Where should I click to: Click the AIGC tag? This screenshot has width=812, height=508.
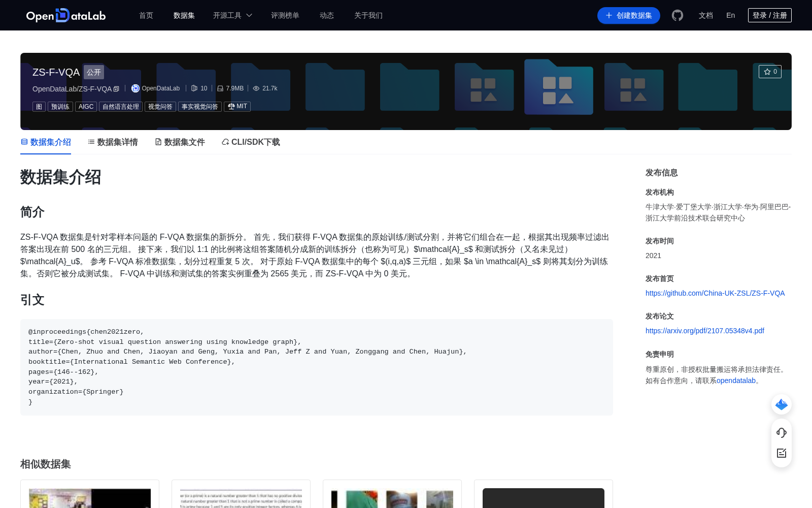(x=86, y=107)
